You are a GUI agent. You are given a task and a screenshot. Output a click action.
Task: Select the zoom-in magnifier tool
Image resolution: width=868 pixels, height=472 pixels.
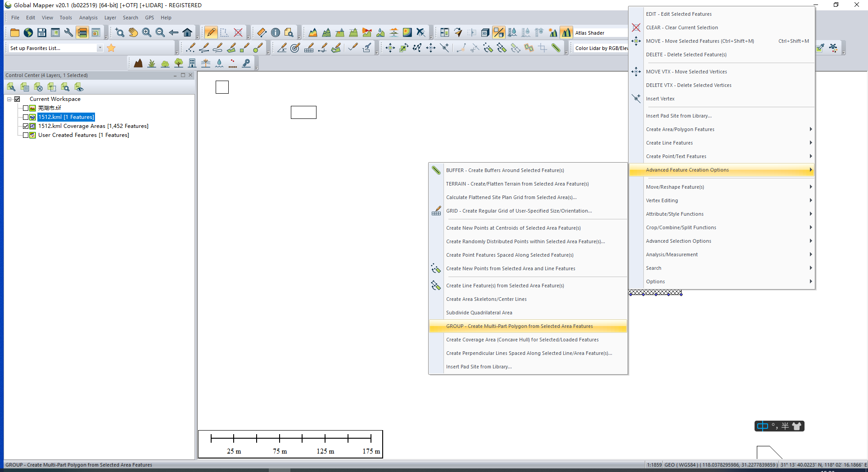(147, 32)
